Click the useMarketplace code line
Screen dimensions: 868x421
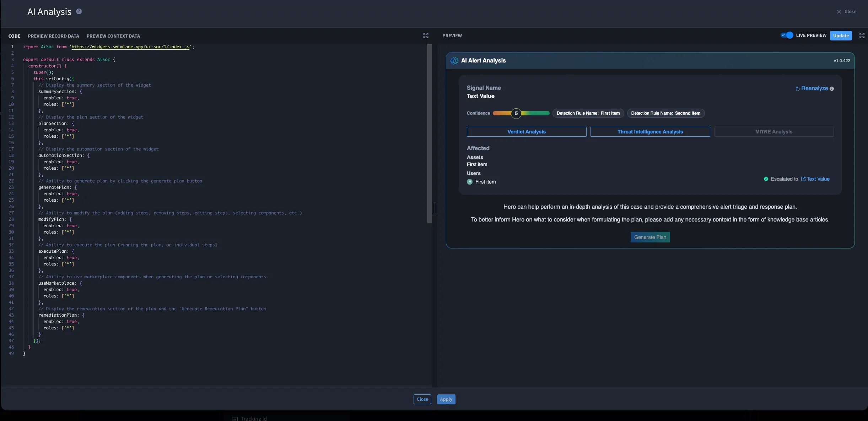tap(60, 283)
